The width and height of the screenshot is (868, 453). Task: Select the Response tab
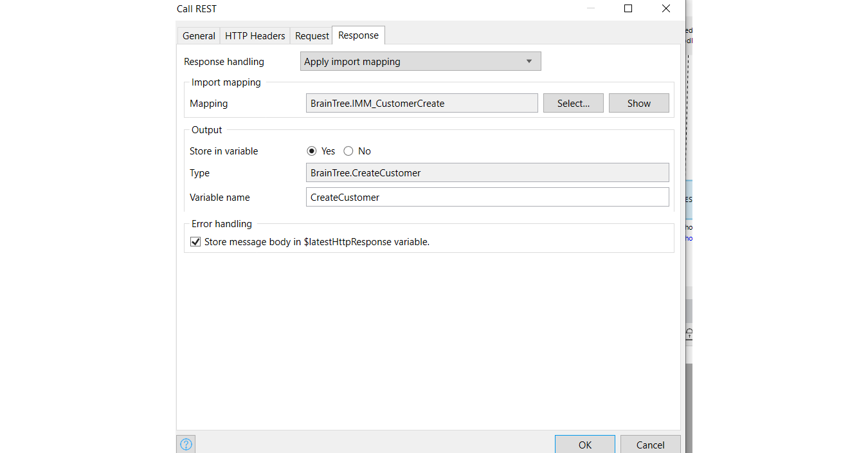[x=357, y=35]
